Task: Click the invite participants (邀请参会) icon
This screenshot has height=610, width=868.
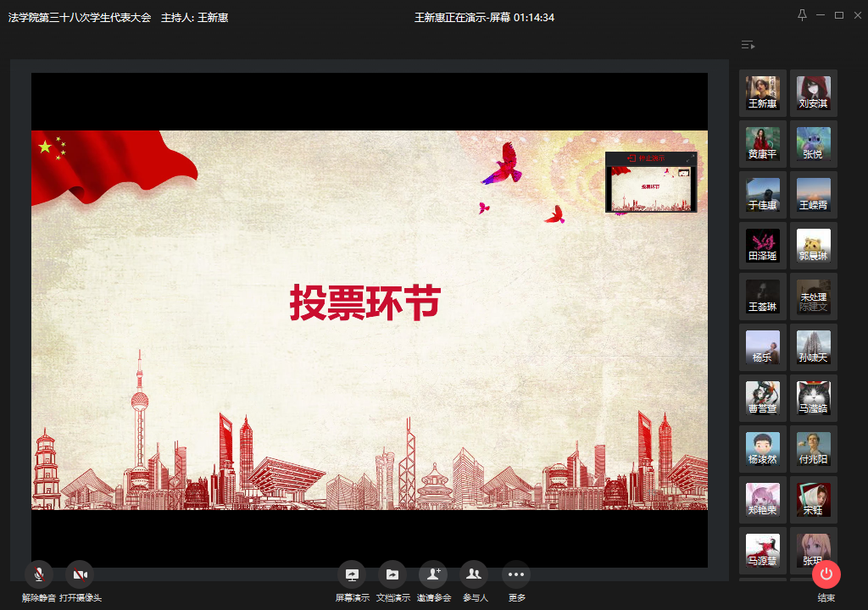Action: 433,575
